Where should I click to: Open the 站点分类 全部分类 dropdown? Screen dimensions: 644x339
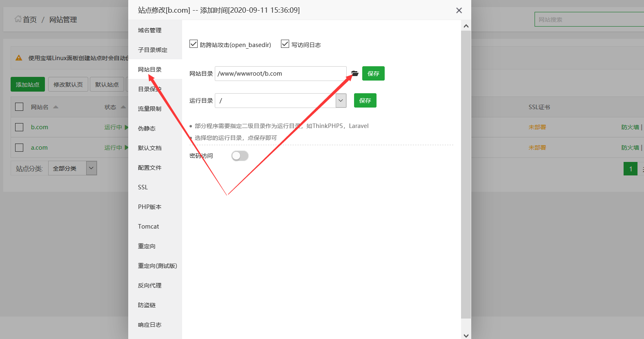(73, 168)
